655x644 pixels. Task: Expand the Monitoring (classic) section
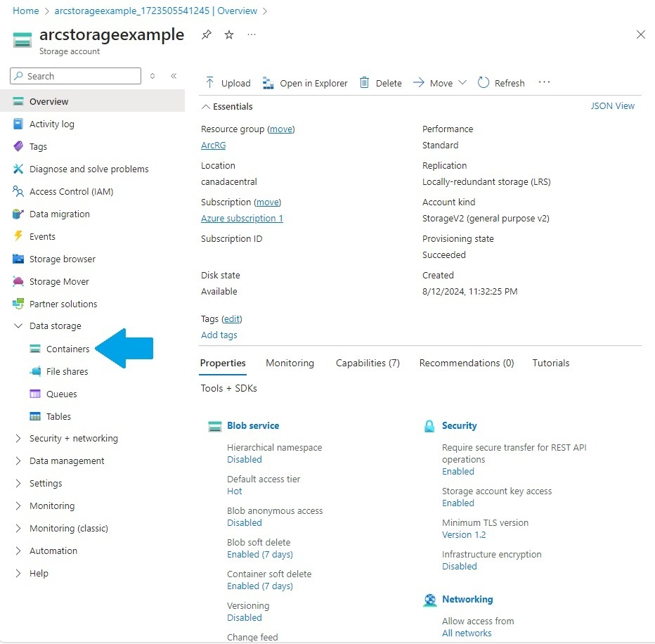18,529
